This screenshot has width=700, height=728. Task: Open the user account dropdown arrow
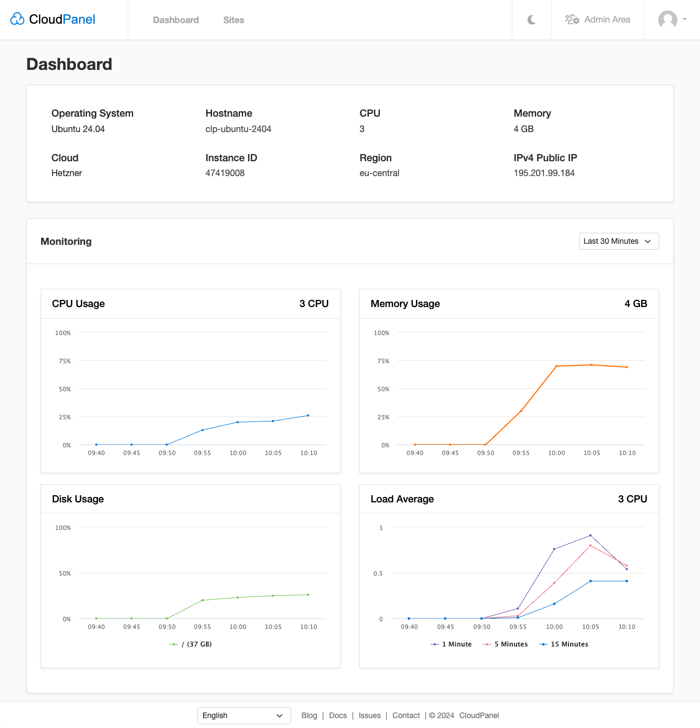[684, 20]
